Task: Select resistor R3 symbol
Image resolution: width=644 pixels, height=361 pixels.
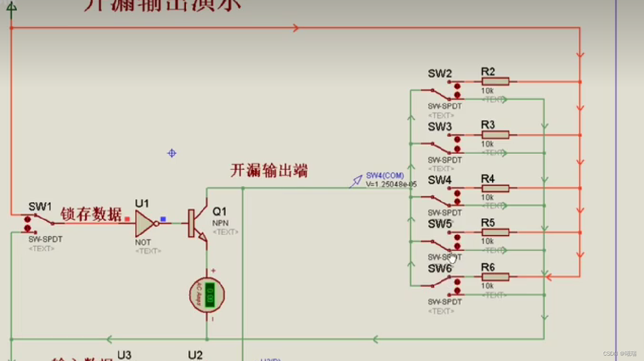Action: tap(495, 135)
